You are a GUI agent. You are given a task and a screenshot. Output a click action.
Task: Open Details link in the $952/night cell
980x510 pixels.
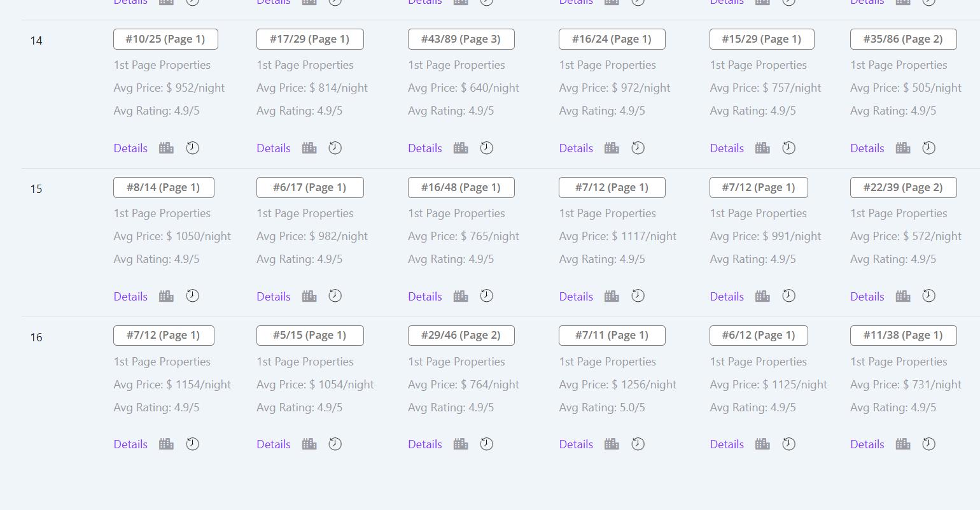pyautogui.click(x=130, y=148)
